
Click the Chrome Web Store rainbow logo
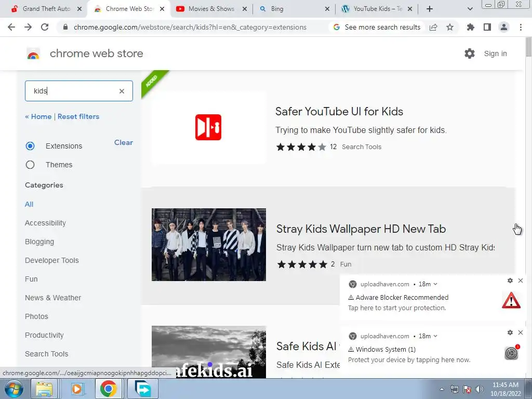pos(33,54)
